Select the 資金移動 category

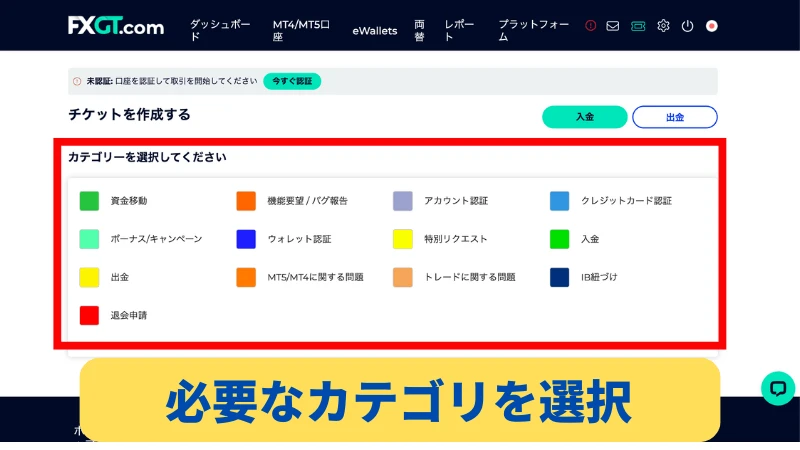pos(129,201)
